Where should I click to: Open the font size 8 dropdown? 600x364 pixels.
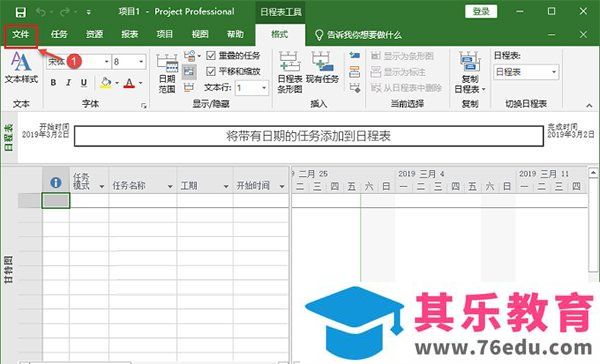141,62
